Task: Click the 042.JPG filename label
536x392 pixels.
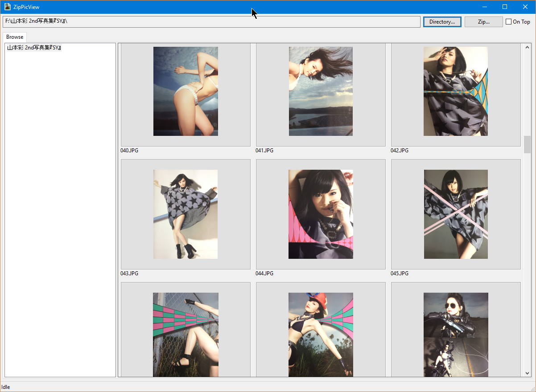Action: (400, 151)
